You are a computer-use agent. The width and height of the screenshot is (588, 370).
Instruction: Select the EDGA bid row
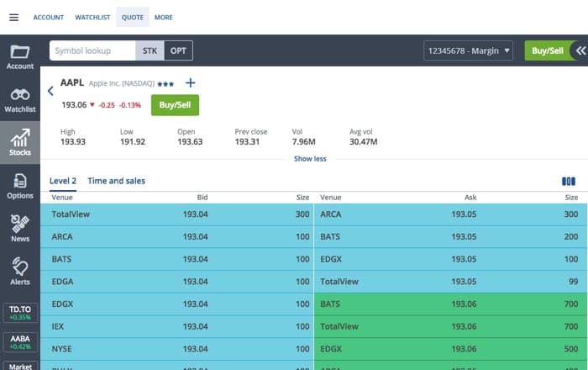click(176, 282)
